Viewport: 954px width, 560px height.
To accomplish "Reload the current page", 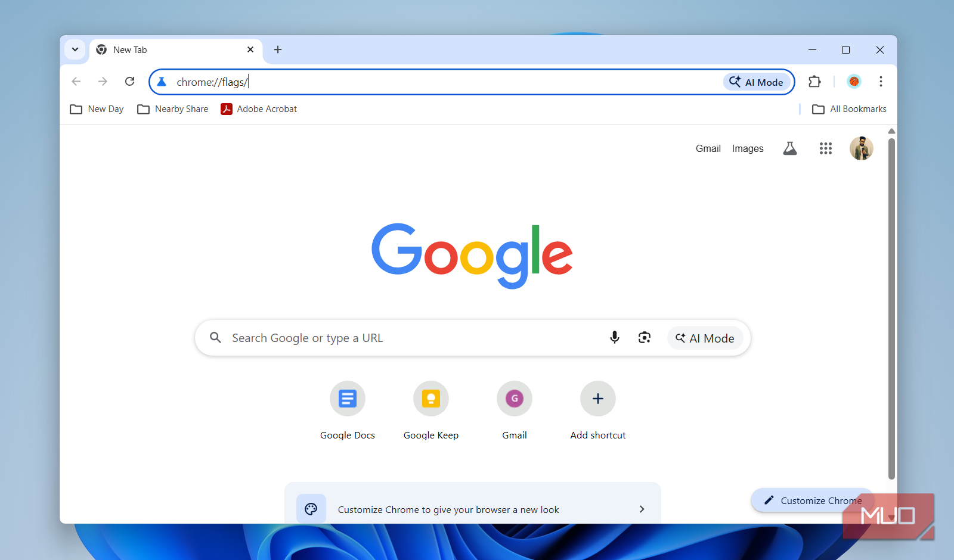I will tap(130, 82).
